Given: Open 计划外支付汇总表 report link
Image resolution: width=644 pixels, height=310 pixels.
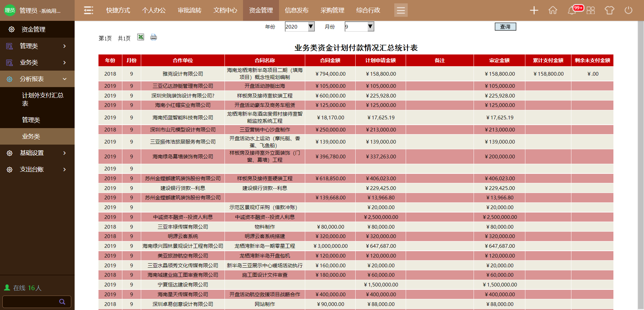Looking at the screenshot, I should tap(43, 99).
